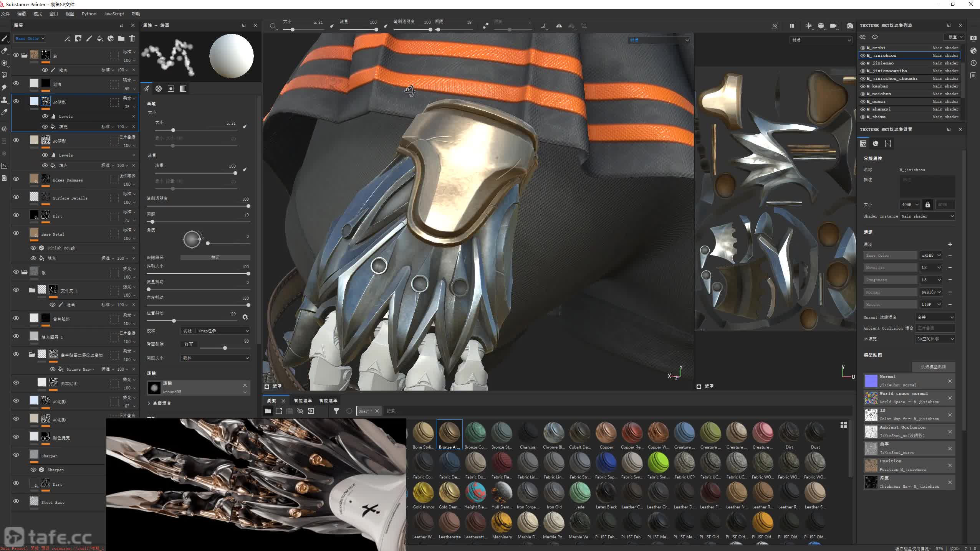Adjust the 位置抖动 slider
This screenshot has height=551, width=980.
(192, 321)
